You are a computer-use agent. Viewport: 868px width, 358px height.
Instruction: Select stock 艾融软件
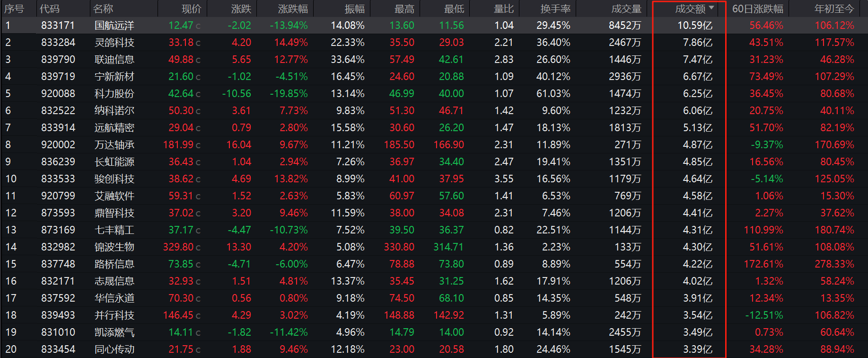click(114, 196)
